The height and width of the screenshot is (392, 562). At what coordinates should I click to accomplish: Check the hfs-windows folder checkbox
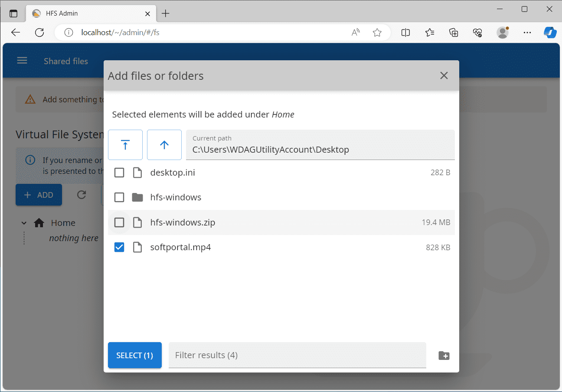click(119, 198)
